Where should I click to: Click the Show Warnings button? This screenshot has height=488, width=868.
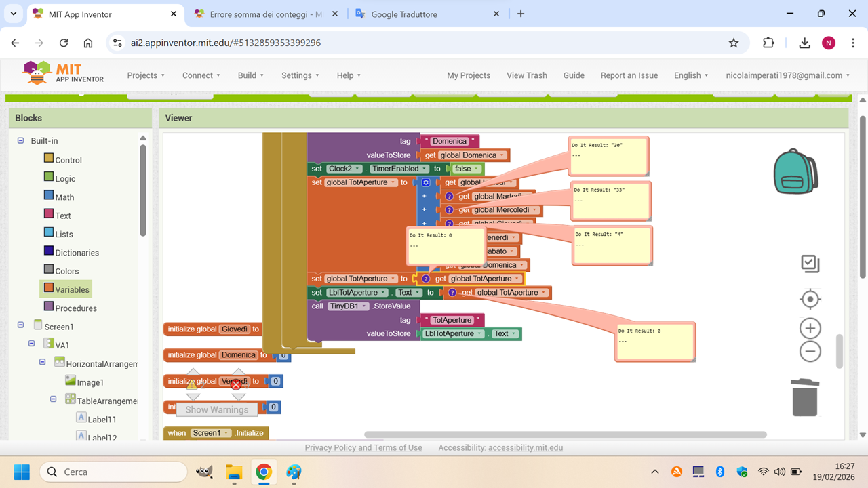[x=217, y=409]
